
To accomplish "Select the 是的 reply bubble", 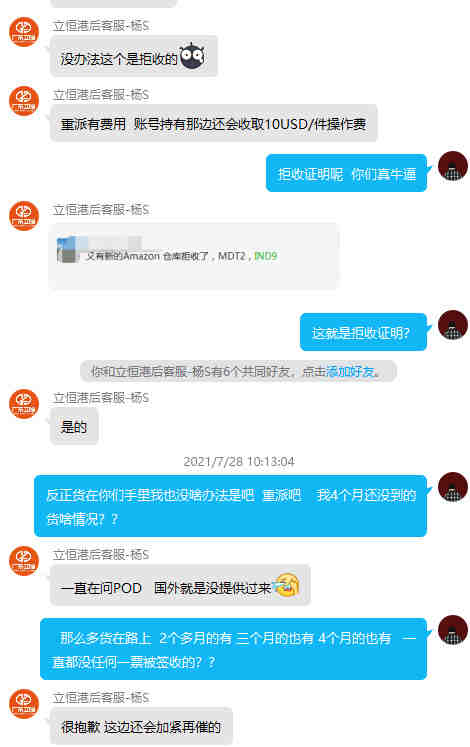I will (74, 426).
